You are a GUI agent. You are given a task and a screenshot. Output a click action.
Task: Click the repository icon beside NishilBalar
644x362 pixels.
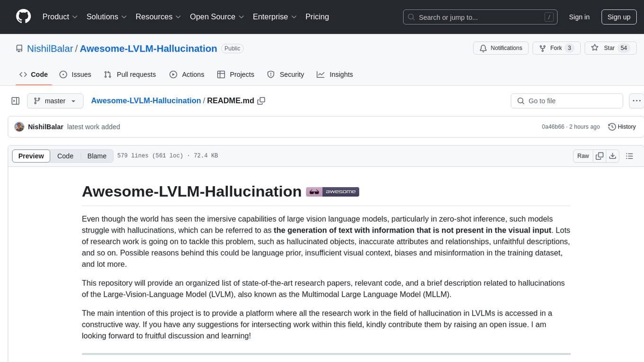[19, 48]
